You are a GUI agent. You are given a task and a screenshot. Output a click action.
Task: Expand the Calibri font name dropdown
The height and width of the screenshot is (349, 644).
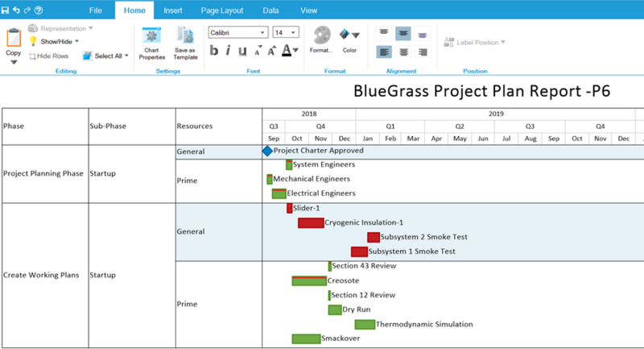click(262, 32)
